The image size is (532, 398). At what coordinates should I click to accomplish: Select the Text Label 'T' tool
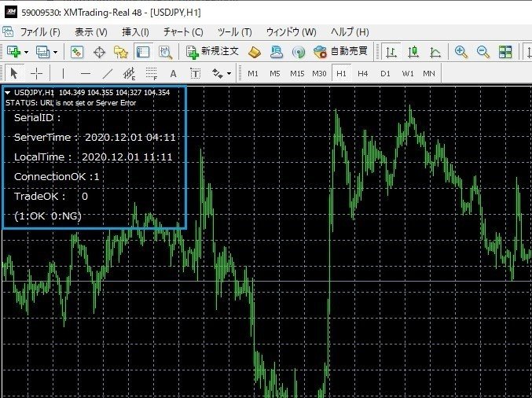pyautogui.click(x=195, y=73)
